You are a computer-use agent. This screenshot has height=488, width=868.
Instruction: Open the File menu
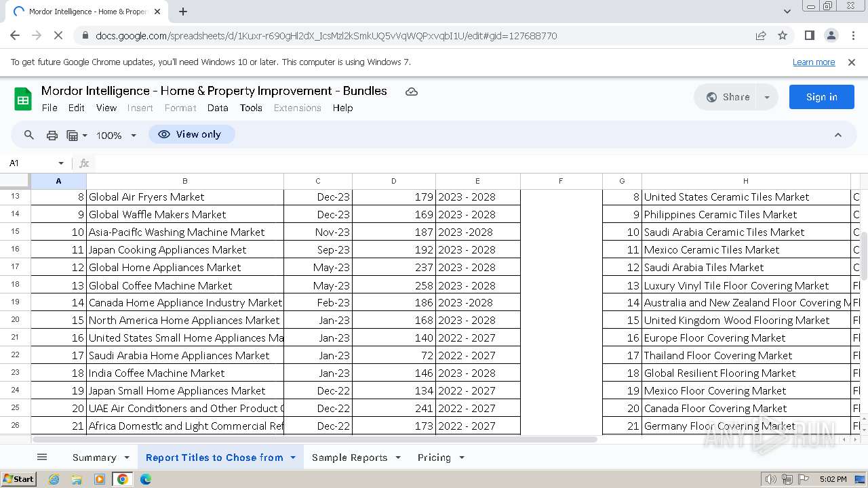pos(50,108)
